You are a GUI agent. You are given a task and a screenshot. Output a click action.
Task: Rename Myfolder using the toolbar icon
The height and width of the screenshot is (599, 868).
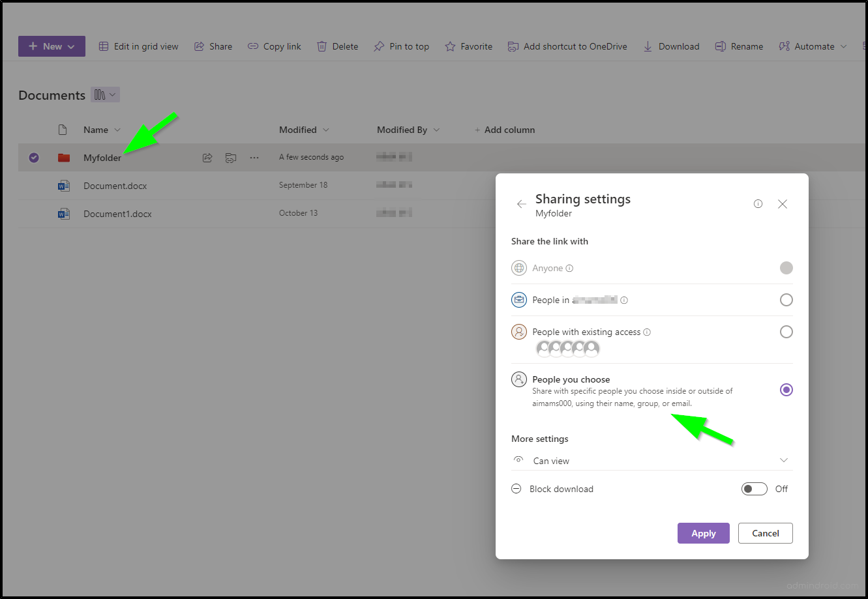tap(739, 46)
